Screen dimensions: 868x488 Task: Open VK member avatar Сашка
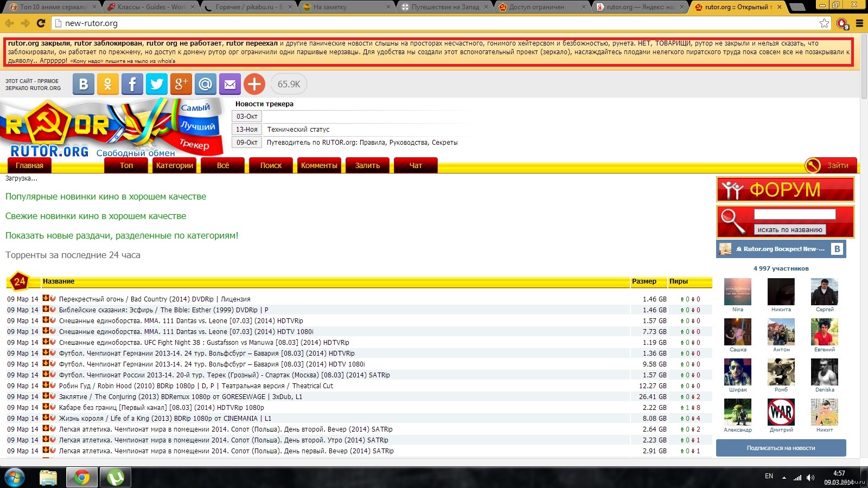click(738, 332)
